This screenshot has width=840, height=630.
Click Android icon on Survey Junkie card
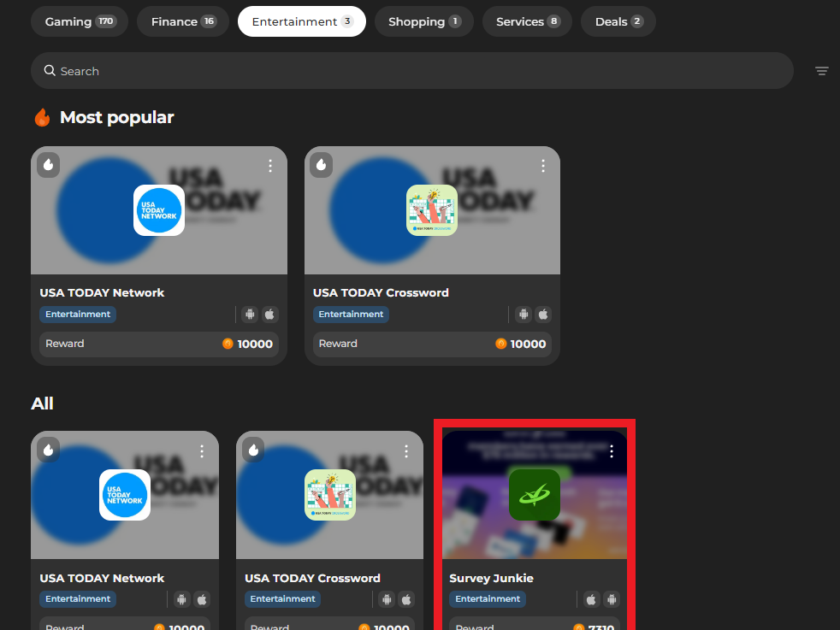612,599
